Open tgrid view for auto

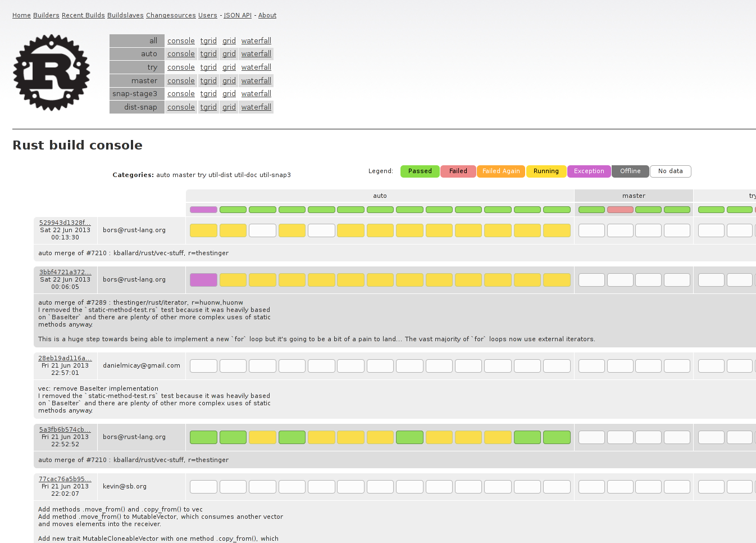208,54
